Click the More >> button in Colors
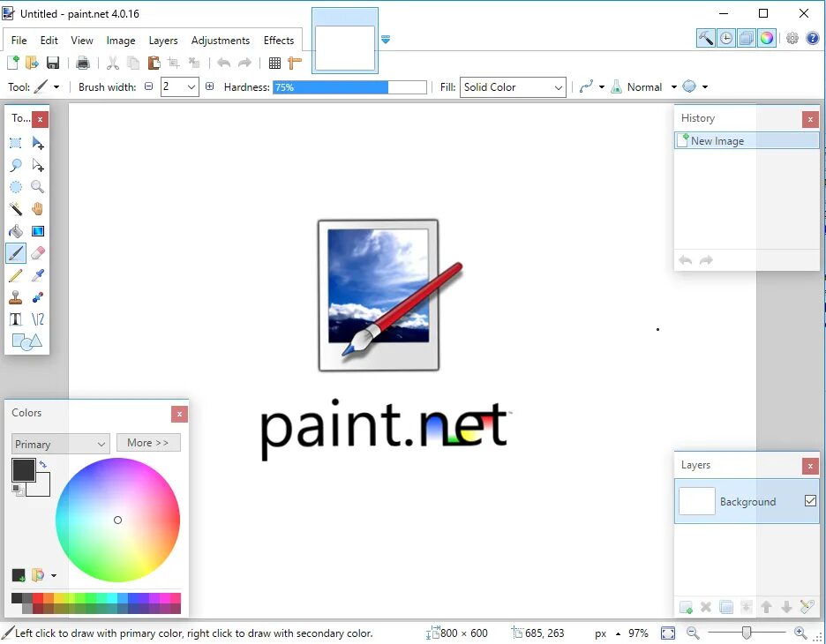The image size is (826, 644). point(148,443)
